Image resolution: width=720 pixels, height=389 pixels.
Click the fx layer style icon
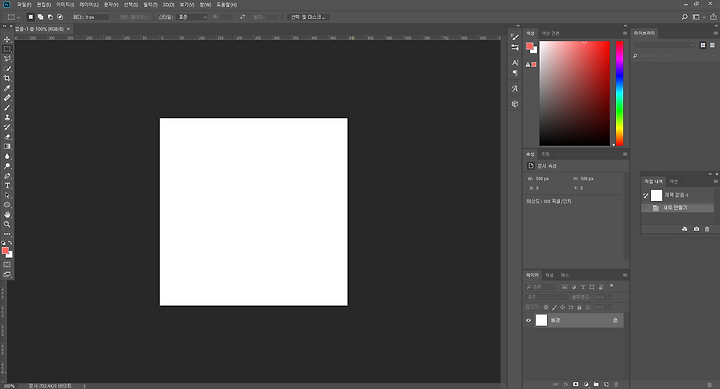point(566,384)
